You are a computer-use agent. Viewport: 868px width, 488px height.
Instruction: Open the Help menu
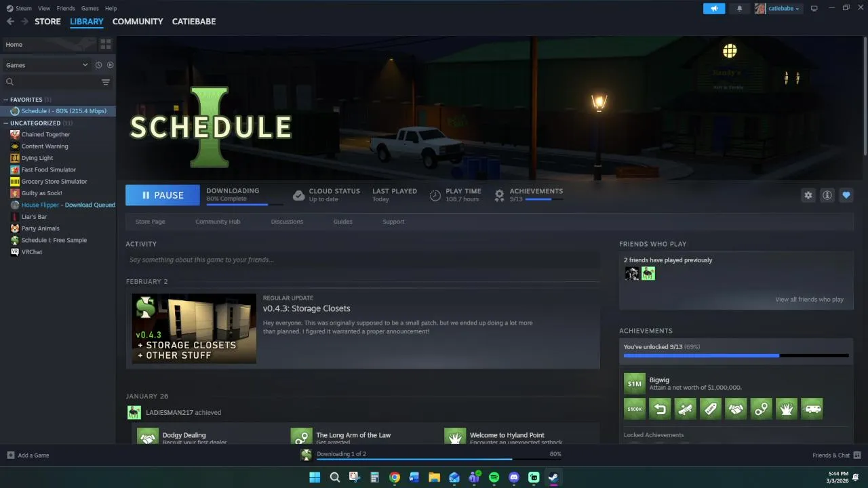click(x=111, y=8)
